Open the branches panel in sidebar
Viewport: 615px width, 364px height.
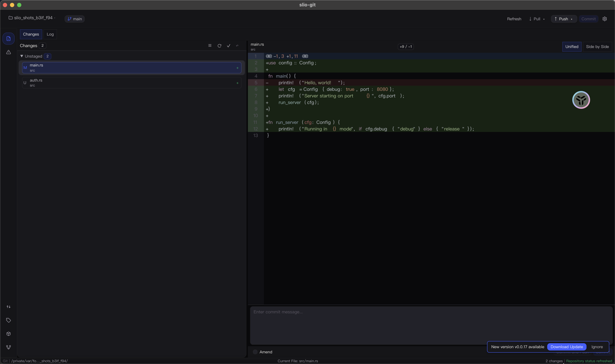point(8,347)
